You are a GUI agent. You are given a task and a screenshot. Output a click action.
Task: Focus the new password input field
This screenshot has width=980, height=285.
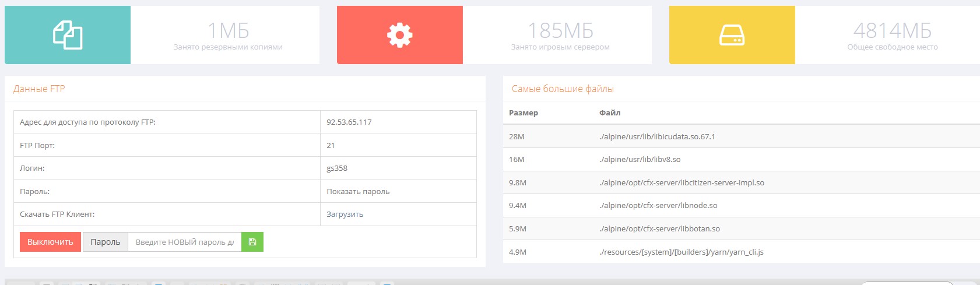tap(184, 242)
